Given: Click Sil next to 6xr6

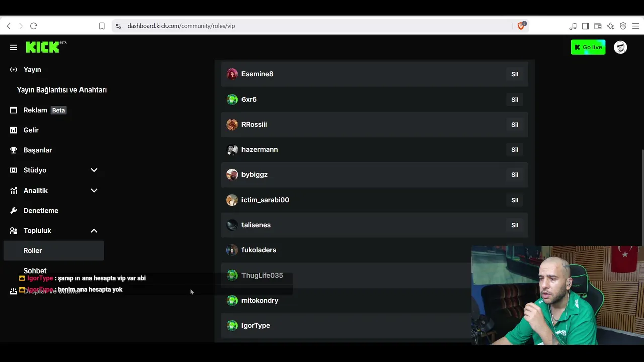Looking at the screenshot, I should click(x=515, y=100).
